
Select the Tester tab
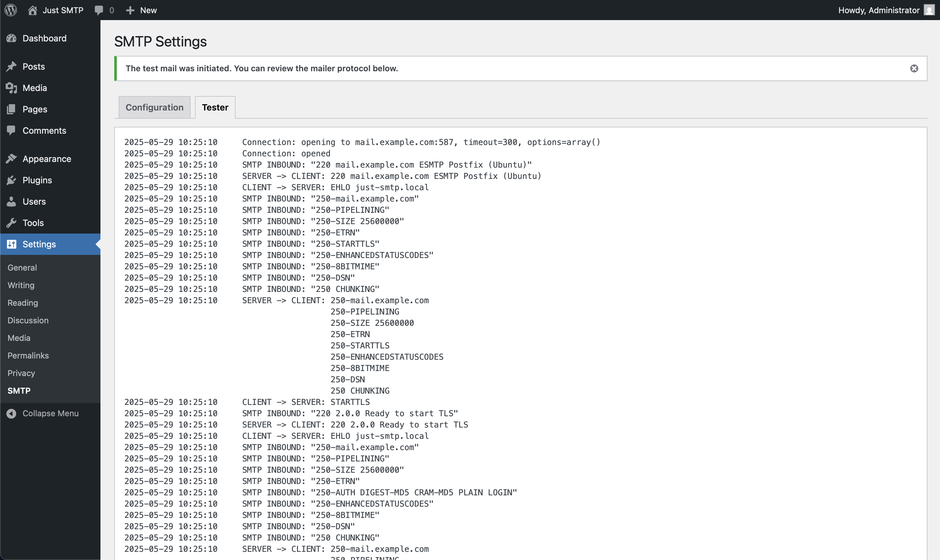tap(215, 108)
